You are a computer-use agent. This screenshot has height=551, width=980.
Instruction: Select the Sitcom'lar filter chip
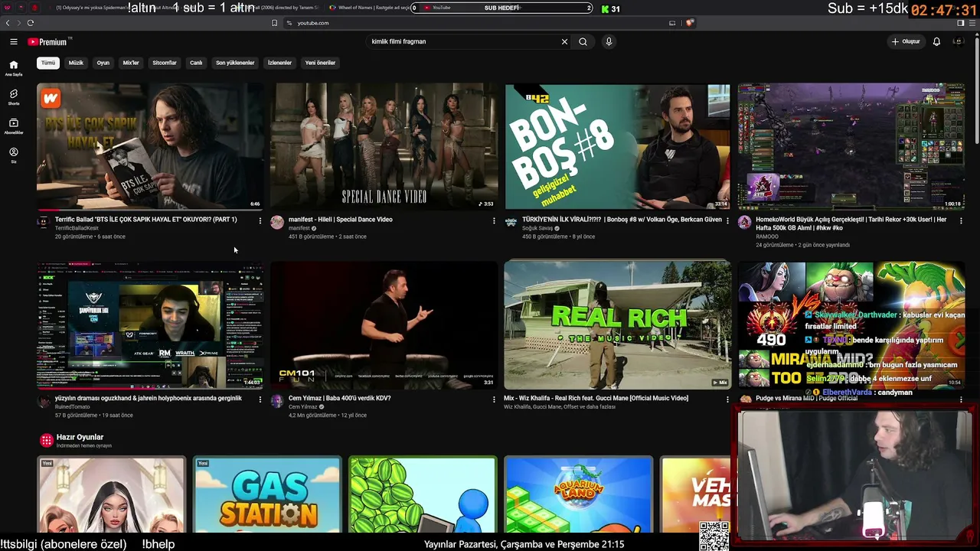pos(165,63)
